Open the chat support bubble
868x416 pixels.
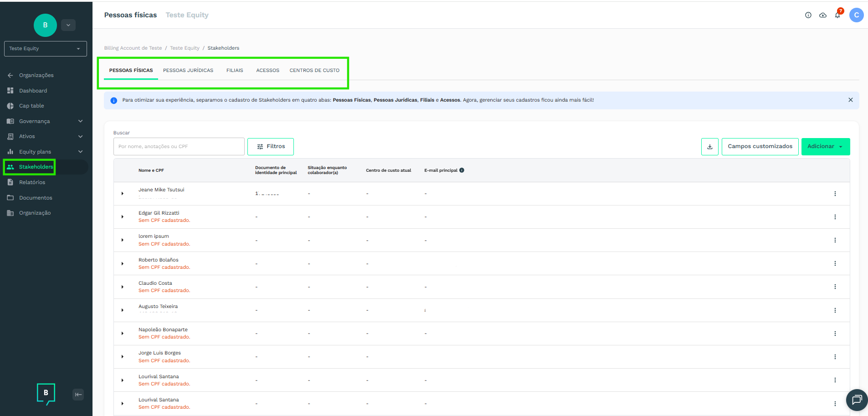[857, 400]
